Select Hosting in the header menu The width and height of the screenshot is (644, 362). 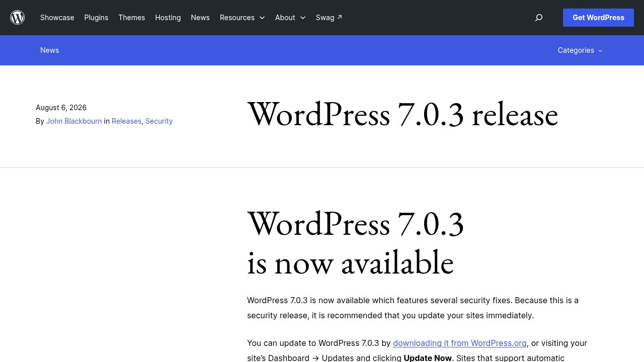[x=168, y=18]
